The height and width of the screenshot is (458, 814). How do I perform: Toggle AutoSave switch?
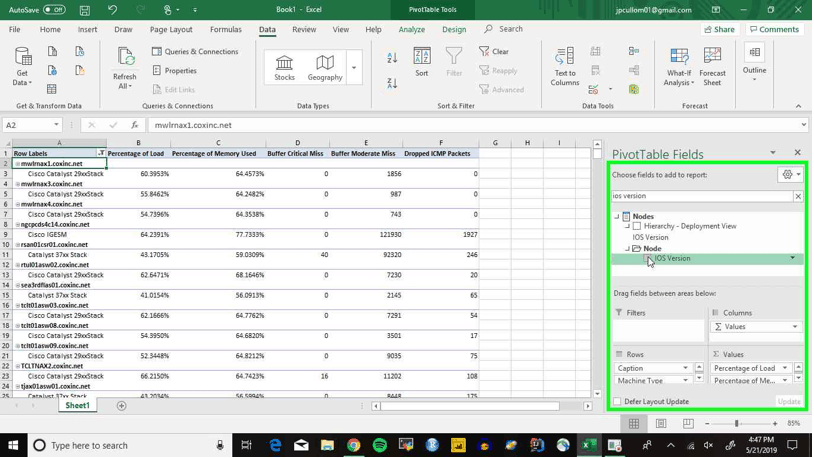54,9
